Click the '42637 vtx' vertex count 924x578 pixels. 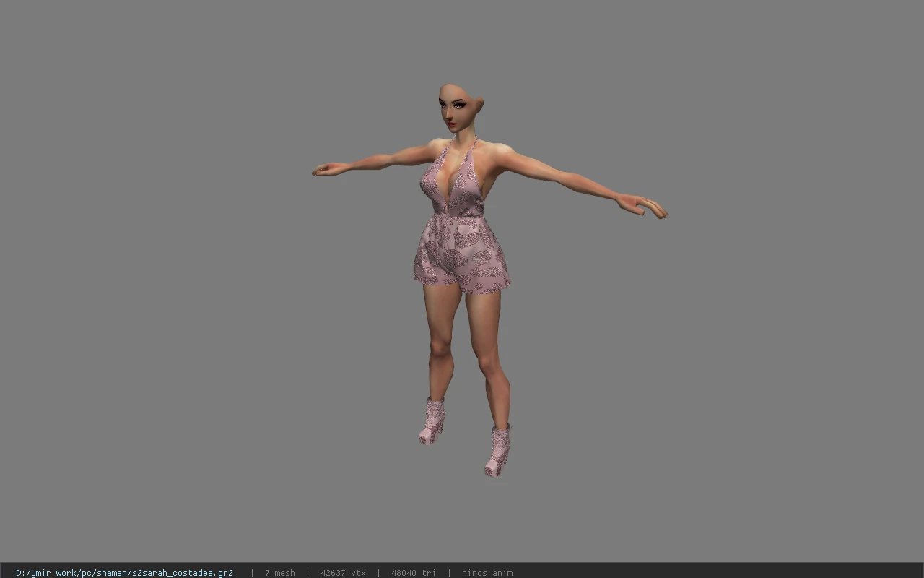(343, 573)
